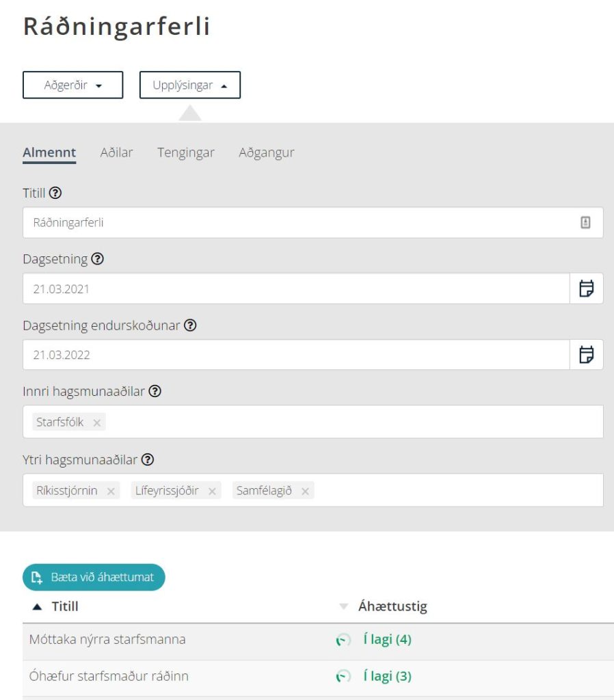Click the help icon beside Dagsetning

pyautogui.click(x=97, y=259)
